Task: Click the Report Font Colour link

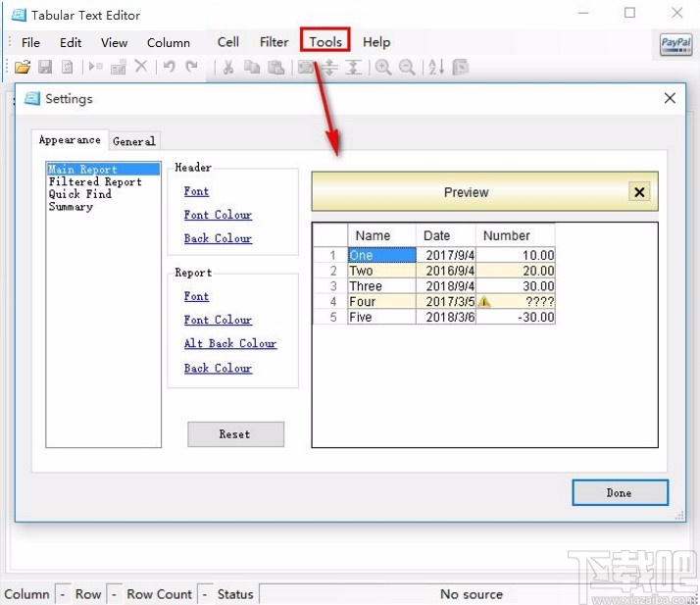Action: coord(218,320)
